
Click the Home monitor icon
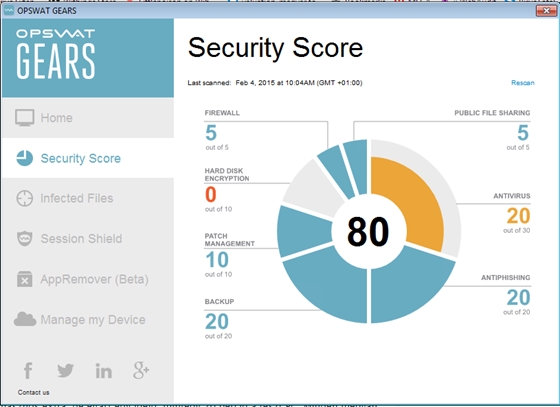[x=25, y=118]
